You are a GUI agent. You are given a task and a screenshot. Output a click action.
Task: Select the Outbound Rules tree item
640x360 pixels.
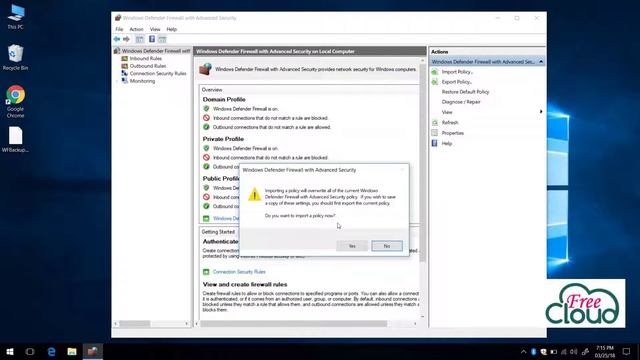(147, 66)
